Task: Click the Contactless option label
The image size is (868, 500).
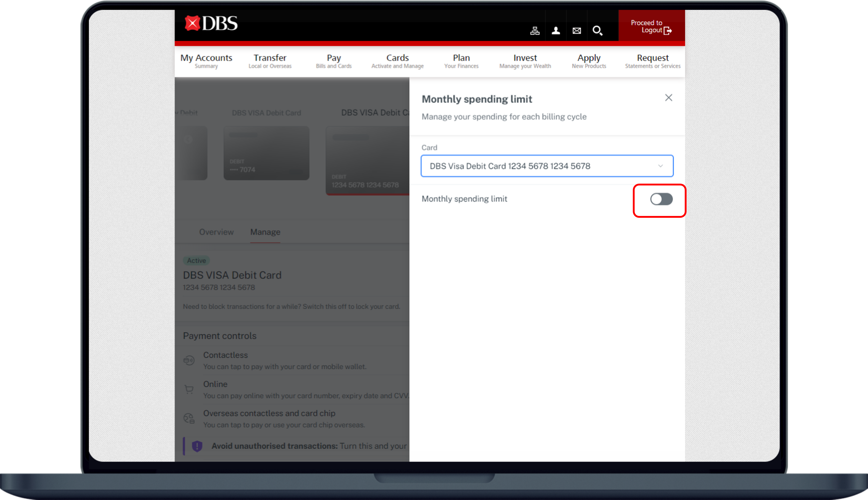Action: pyautogui.click(x=225, y=355)
